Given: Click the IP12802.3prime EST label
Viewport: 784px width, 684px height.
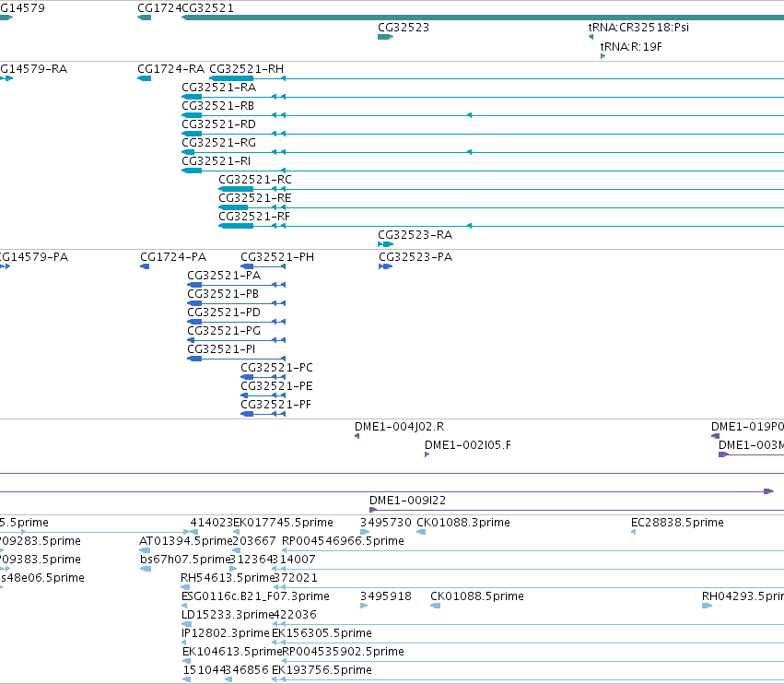Looking at the screenshot, I should [226, 633].
